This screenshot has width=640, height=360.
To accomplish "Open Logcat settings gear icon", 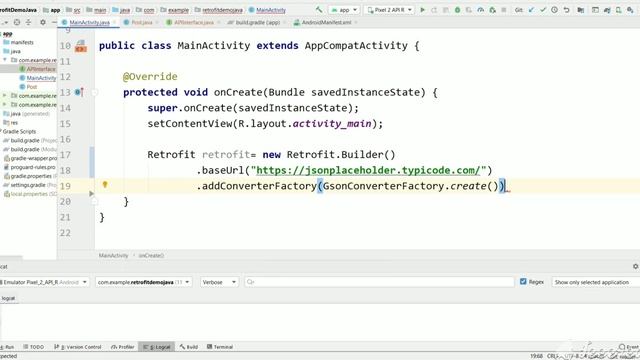I will pyautogui.click(x=635, y=266).
